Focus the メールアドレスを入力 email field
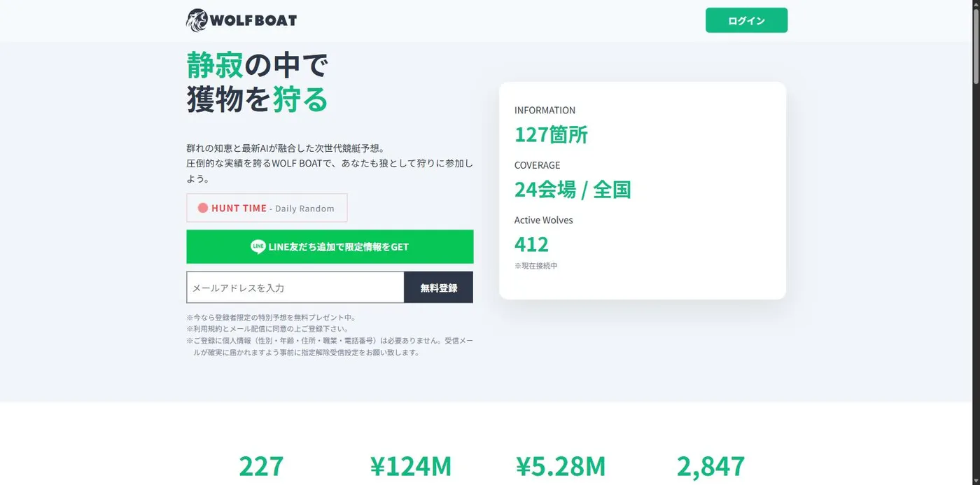This screenshot has width=980, height=485. [x=295, y=288]
